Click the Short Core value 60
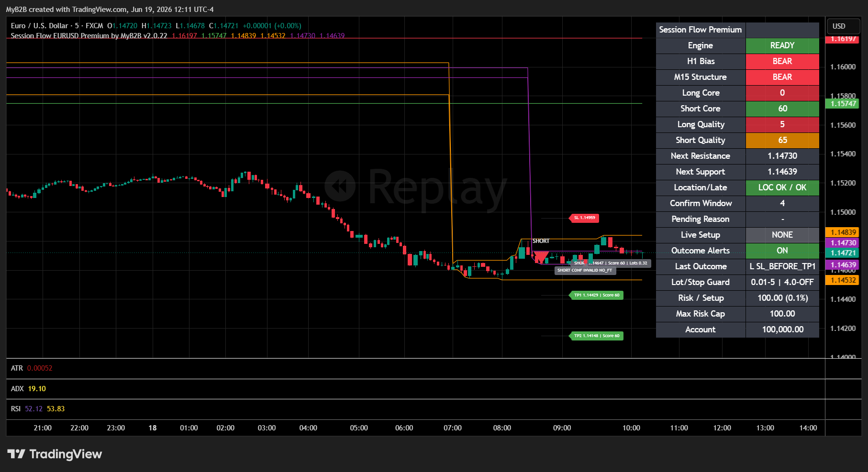The image size is (868, 472). click(782, 109)
